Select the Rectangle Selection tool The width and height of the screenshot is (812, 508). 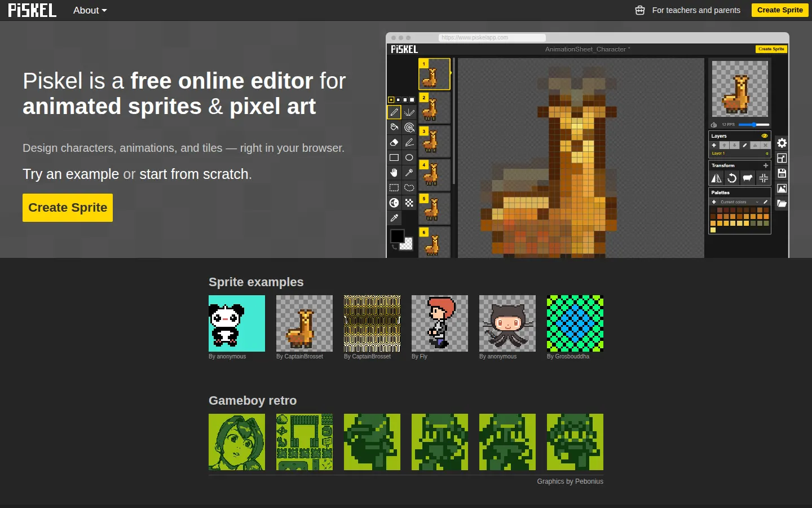(x=394, y=187)
